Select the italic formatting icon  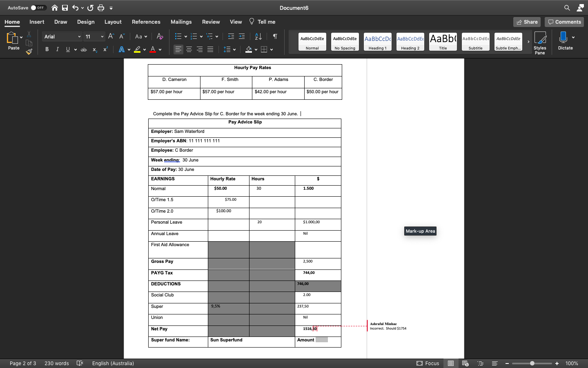coord(58,49)
